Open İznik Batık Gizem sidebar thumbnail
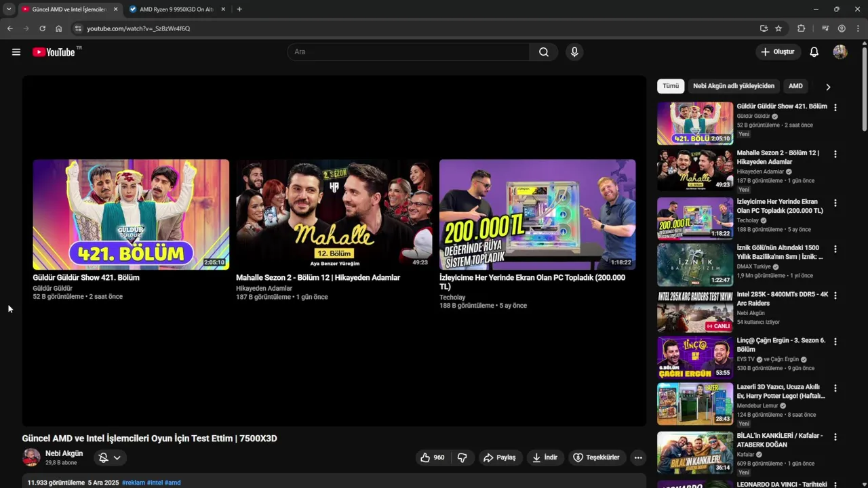 pos(695,265)
